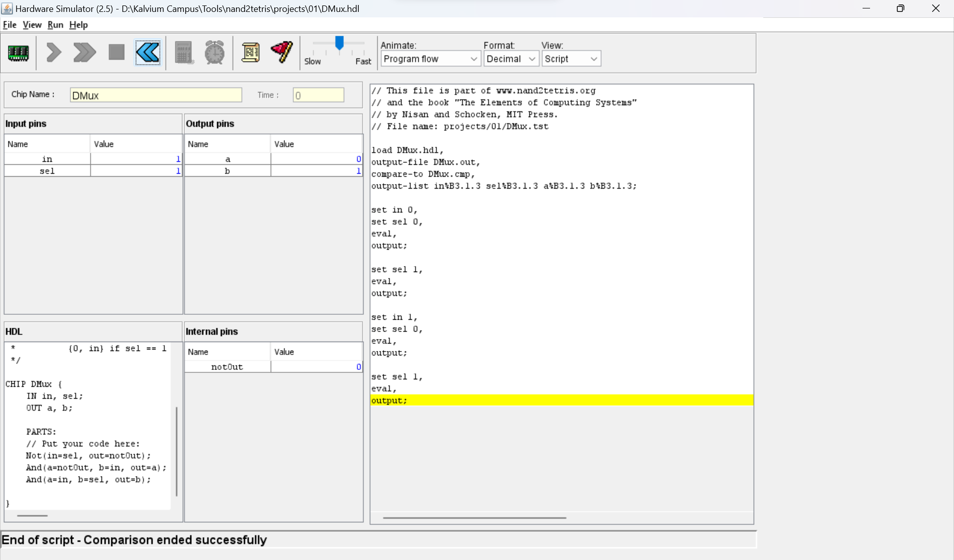
Task: Click the blue Rewind script icon
Action: [x=148, y=53]
